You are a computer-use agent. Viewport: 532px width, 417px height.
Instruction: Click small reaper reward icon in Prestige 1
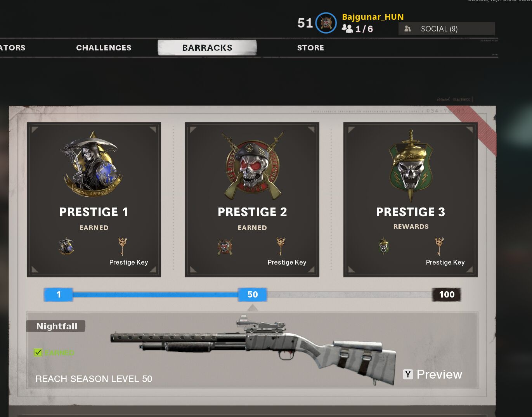pyautogui.click(x=66, y=246)
